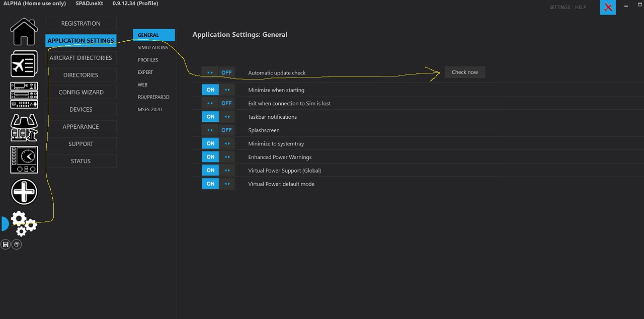Open the APPEARANCE section
Image resolution: width=644 pixels, height=319 pixels.
pos(80,127)
